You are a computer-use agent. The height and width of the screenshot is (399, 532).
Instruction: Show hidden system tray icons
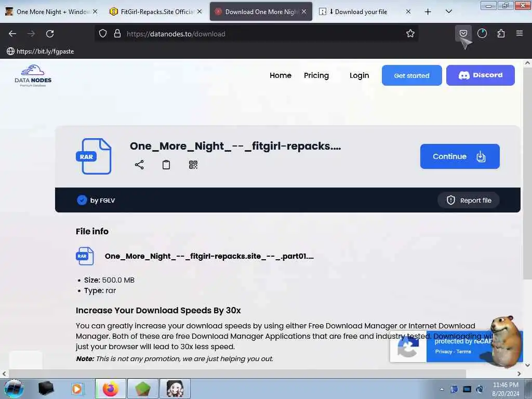coord(442,389)
